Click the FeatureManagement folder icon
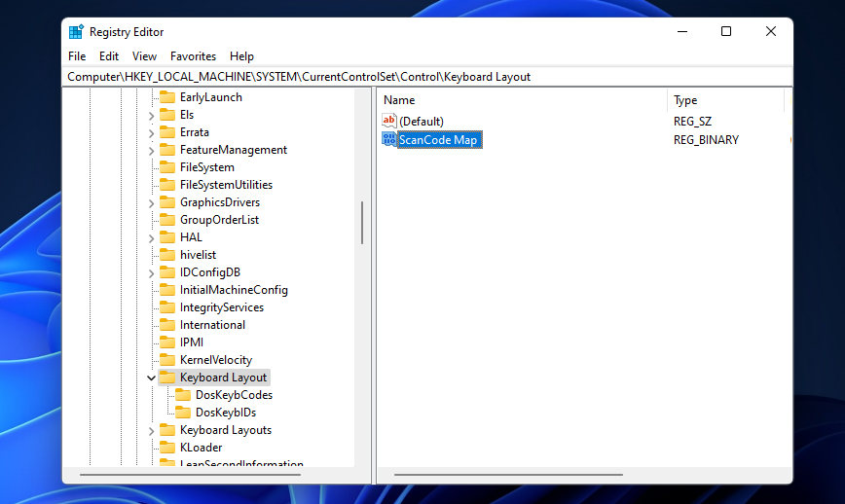Viewport: 845px width, 504px height. 167,150
